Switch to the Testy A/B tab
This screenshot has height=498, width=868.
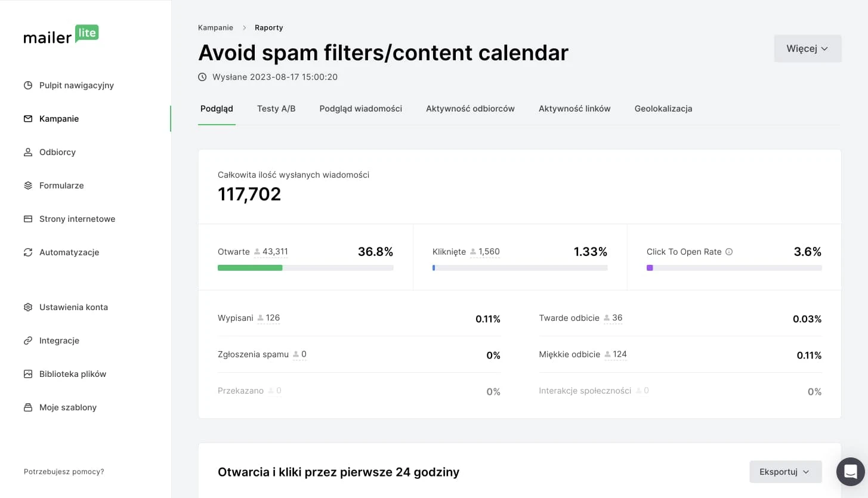coord(276,109)
